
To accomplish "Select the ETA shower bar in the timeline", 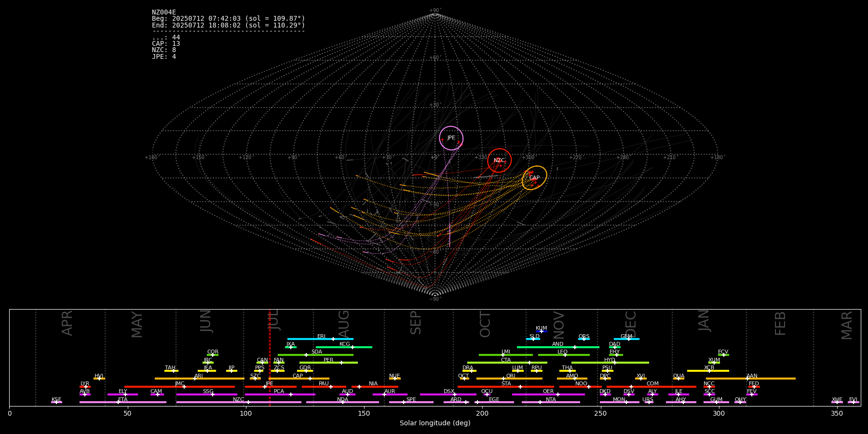I will click(x=123, y=402).
